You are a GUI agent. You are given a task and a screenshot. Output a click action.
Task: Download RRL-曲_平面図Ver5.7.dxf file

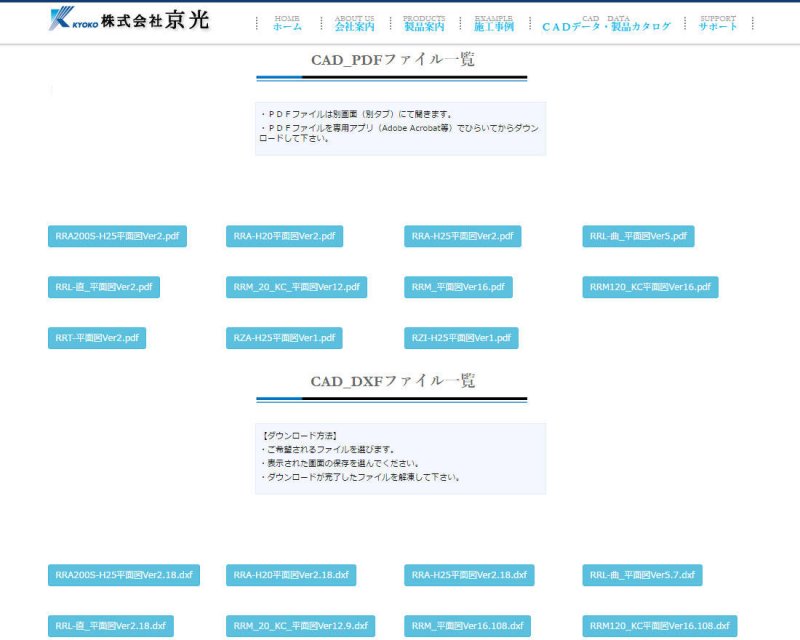(643, 575)
